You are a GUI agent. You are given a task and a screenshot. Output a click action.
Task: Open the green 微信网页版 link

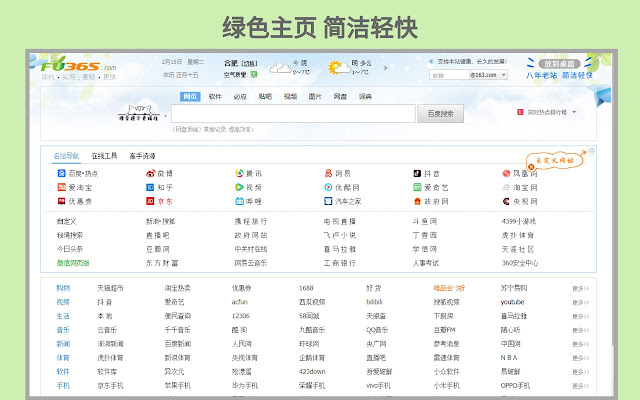coord(73,263)
